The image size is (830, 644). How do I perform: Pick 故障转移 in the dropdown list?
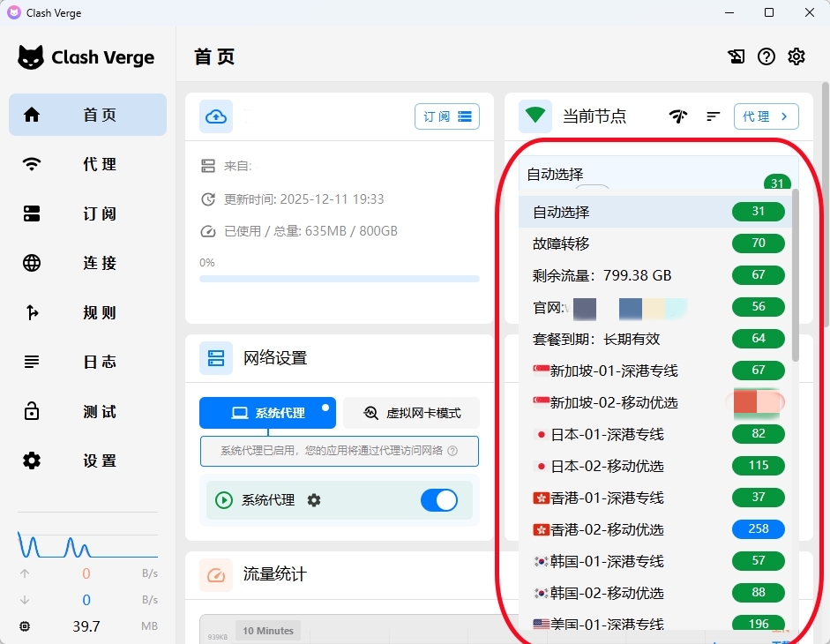[561, 243]
